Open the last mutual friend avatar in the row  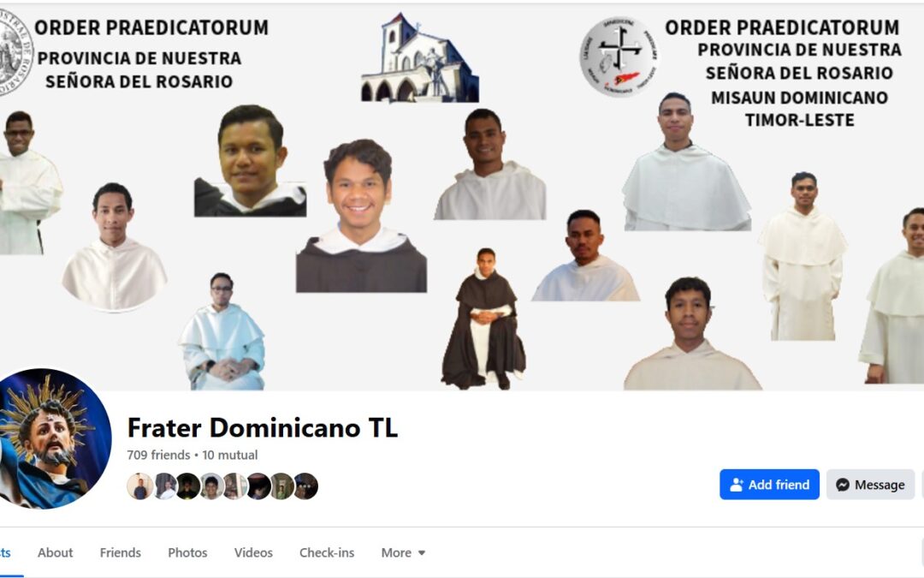(305, 486)
